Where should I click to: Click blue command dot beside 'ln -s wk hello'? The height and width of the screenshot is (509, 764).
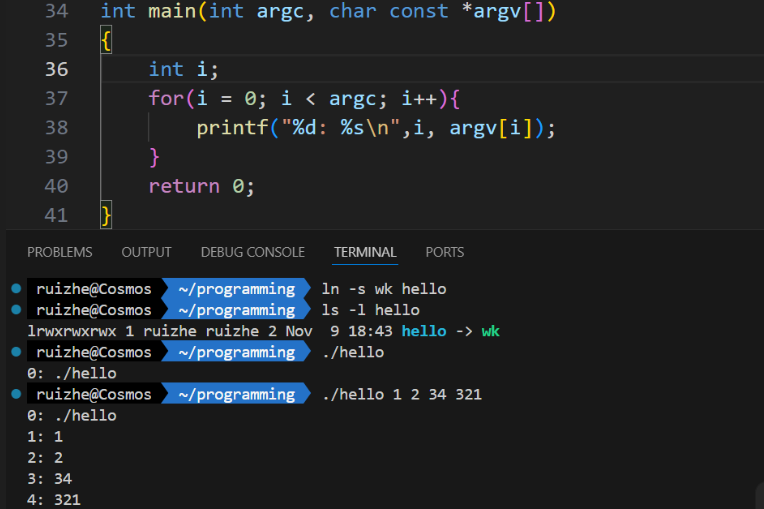point(16,289)
